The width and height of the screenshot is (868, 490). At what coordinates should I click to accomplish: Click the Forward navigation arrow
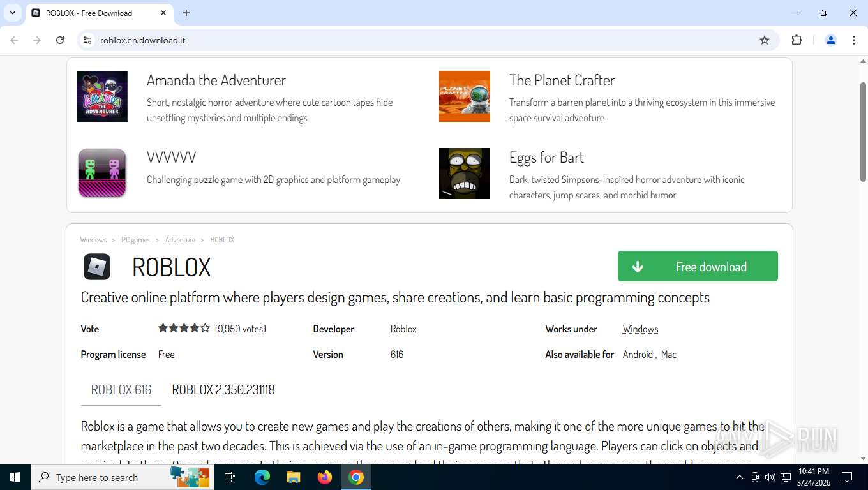click(37, 40)
